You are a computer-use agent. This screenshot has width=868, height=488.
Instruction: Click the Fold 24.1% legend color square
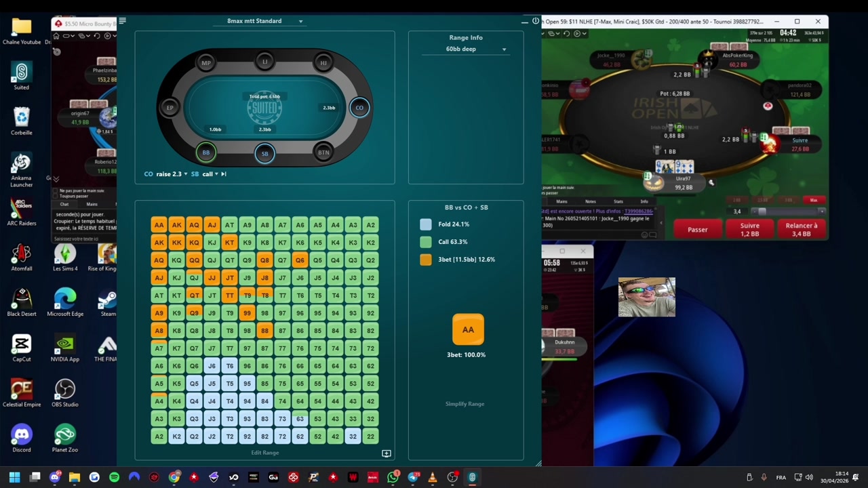pyautogui.click(x=425, y=224)
